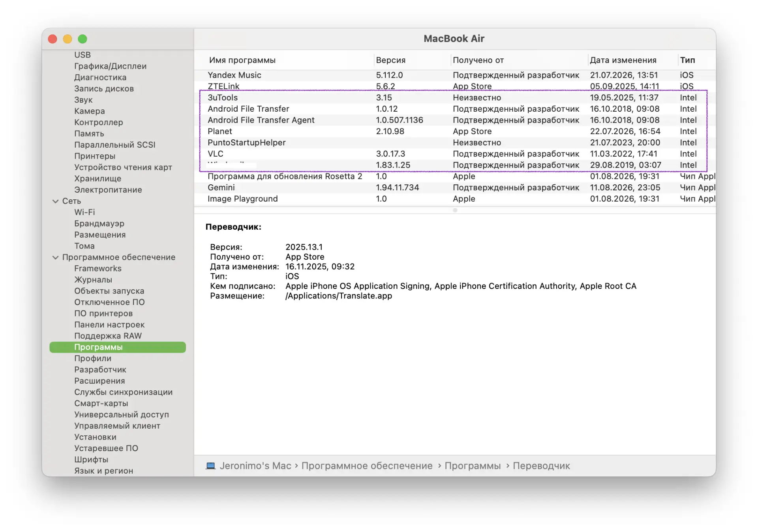Select the ZTELink application row
Viewport: 758px width, 532px height.
(x=455, y=86)
